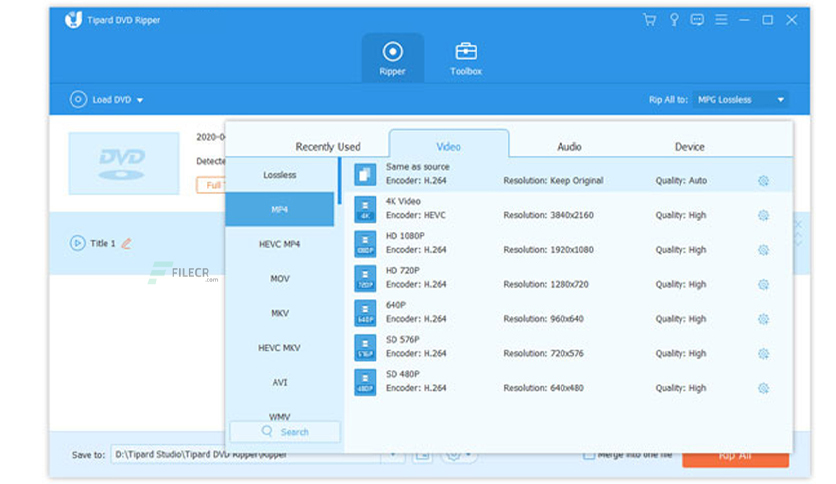Open the feedback chat icon
This screenshot has height=484, width=836.
tap(697, 20)
